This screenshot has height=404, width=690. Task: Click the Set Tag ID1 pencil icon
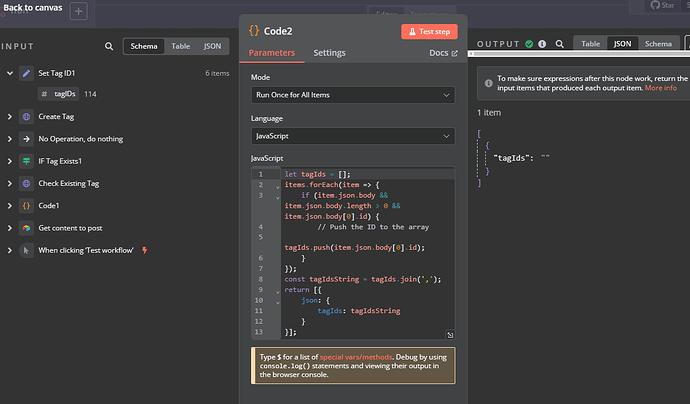(x=26, y=73)
